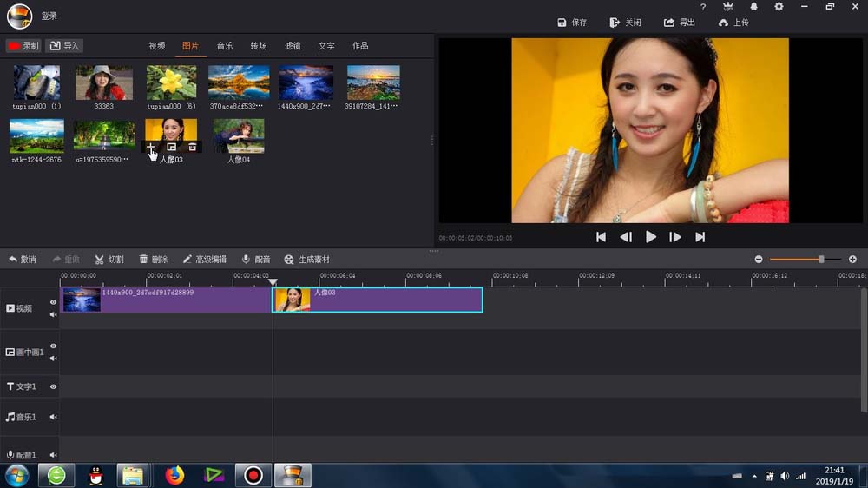The image size is (868, 488).
Task: Select the u=1975359590 park thumbnail
Action: (x=104, y=136)
